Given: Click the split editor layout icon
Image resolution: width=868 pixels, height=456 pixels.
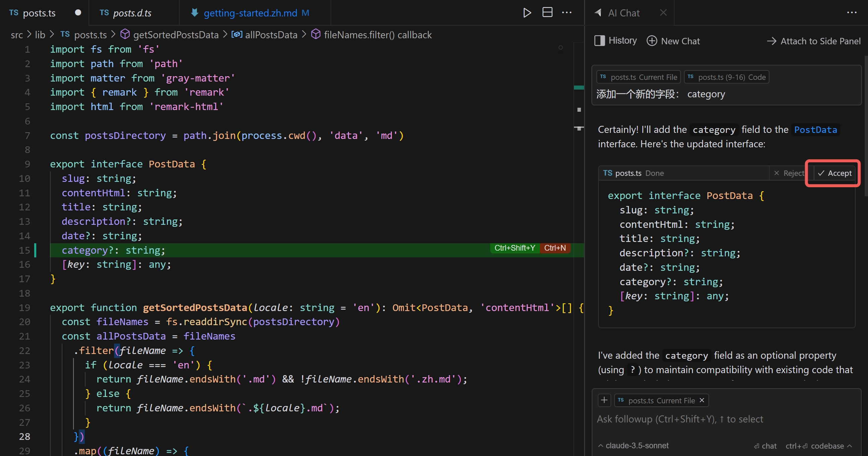Looking at the screenshot, I should [547, 12].
